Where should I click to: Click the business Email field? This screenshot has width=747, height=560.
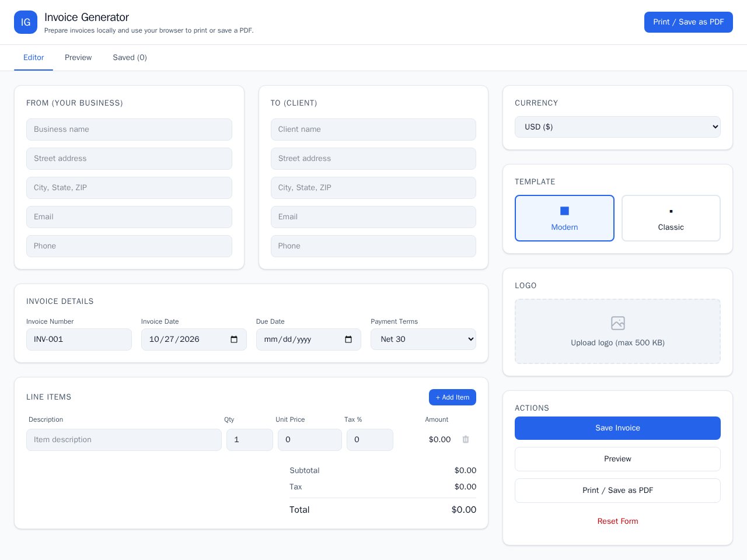129,217
